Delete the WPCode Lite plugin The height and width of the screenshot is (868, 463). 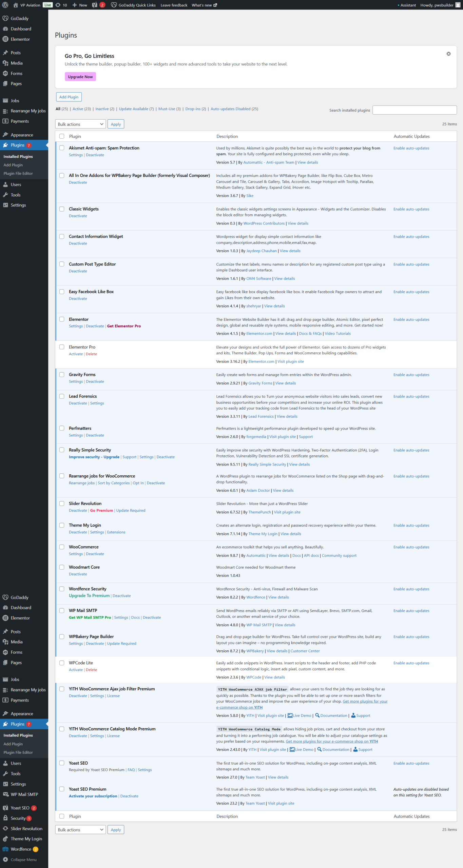[x=91, y=670]
